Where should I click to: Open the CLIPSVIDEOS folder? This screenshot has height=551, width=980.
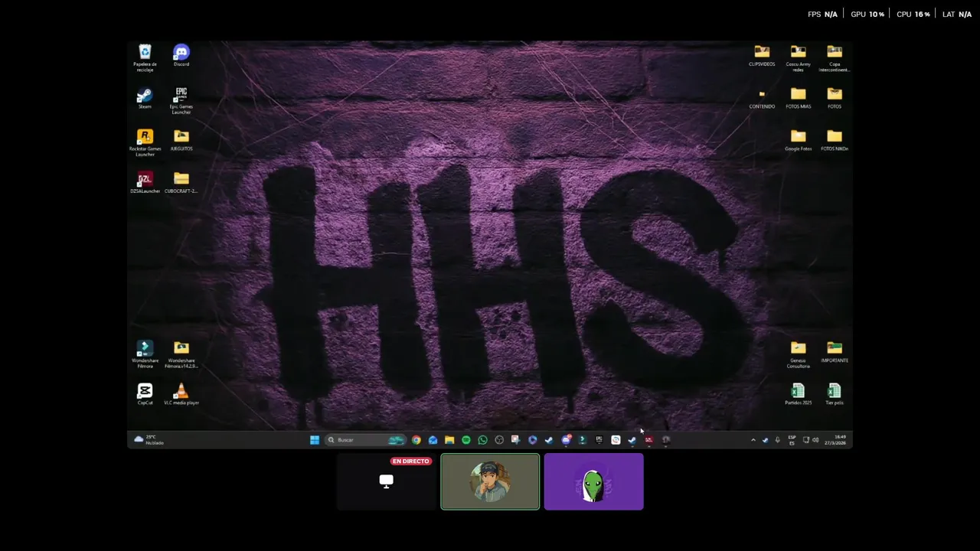click(x=762, y=55)
